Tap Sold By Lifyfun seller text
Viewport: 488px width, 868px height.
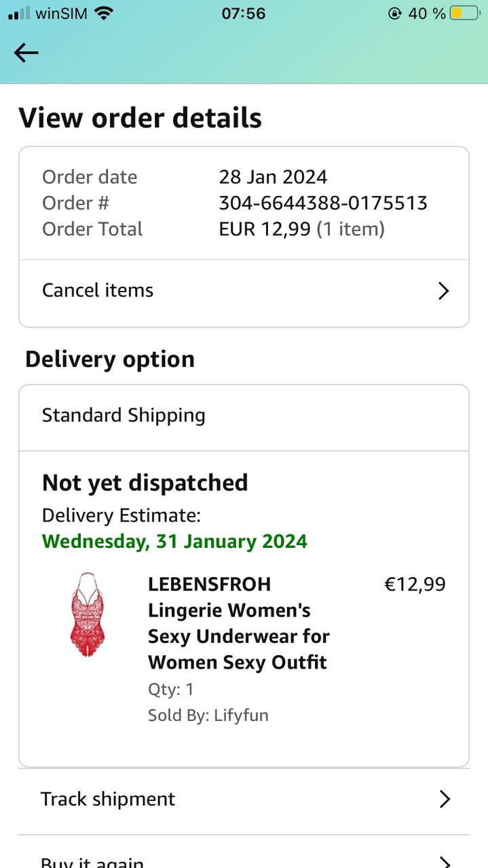pos(208,715)
